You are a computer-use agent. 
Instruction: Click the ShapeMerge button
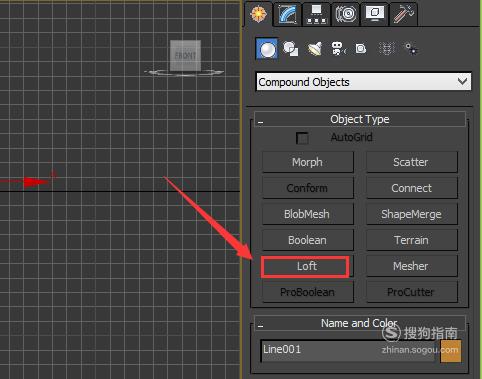[411, 214]
